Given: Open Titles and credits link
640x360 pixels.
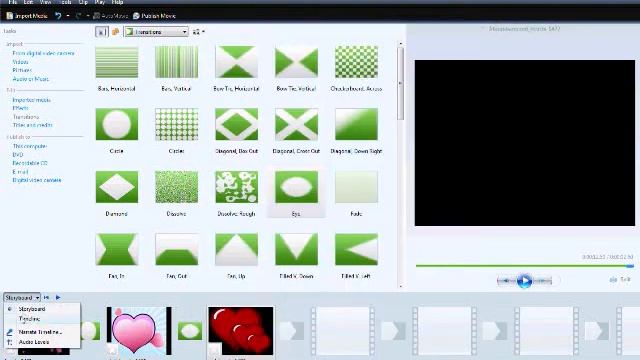Looking at the screenshot, I should [x=33, y=125].
